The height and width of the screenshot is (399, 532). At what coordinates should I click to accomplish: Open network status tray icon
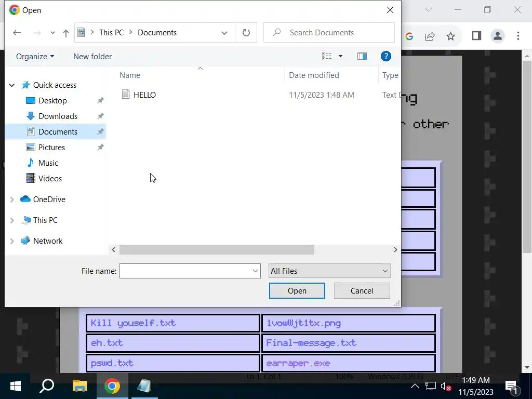point(431,386)
